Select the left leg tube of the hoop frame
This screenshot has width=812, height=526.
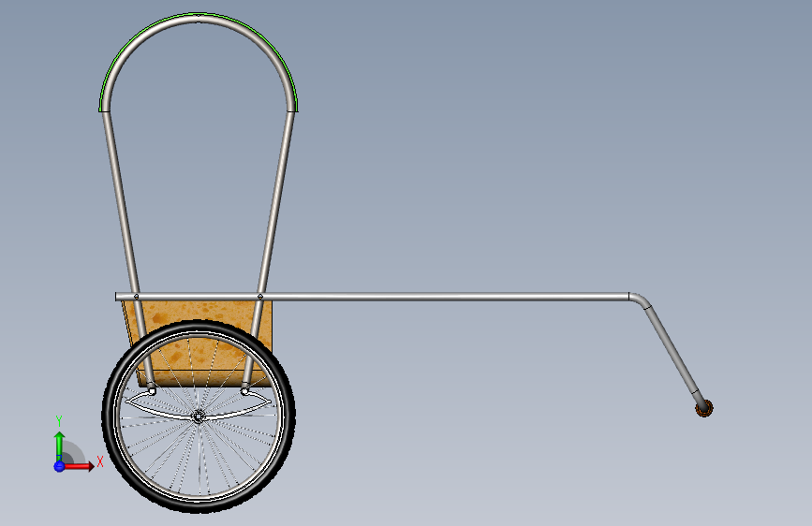(x=127, y=249)
